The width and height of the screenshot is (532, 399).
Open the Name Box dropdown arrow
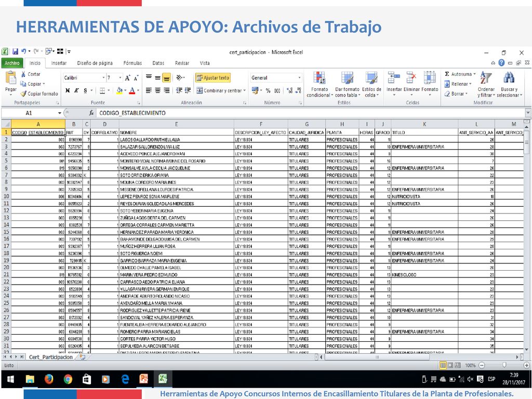[x=59, y=113]
